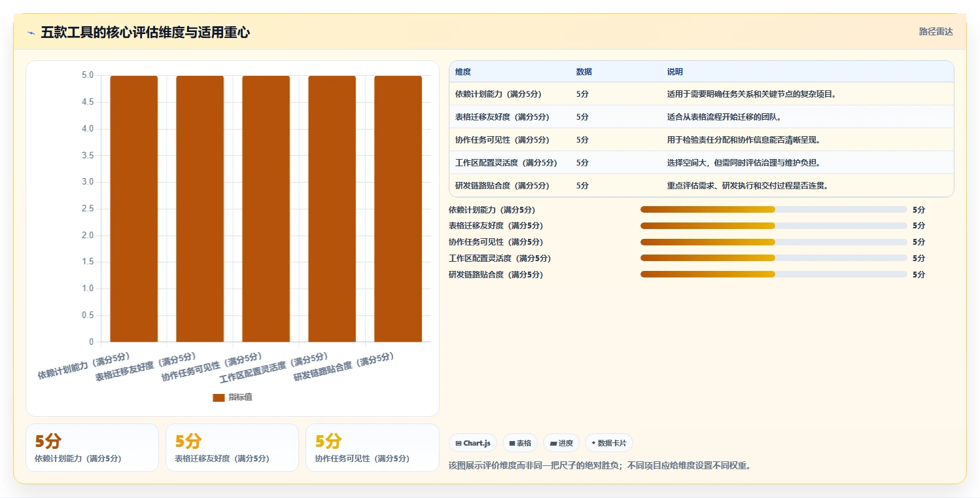Screen dimensions: 980x498
Task: Click the 说明 column header
Action: pos(675,72)
